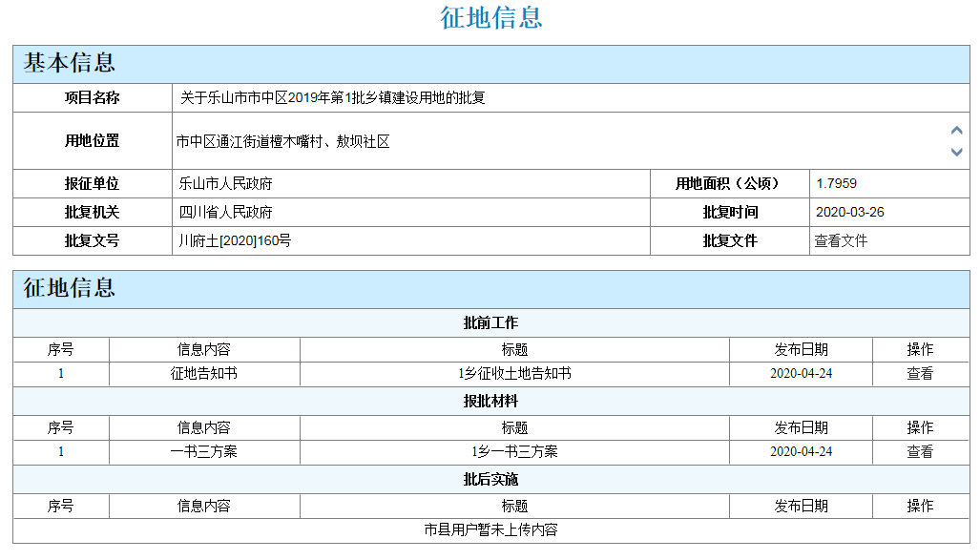Select the 征地信息 page title

tap(490, 17)
